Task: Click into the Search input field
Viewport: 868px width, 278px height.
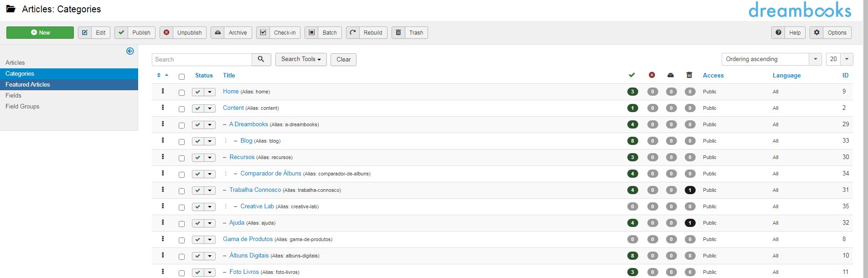Action: pyautogui.click(x=202, y=59)
